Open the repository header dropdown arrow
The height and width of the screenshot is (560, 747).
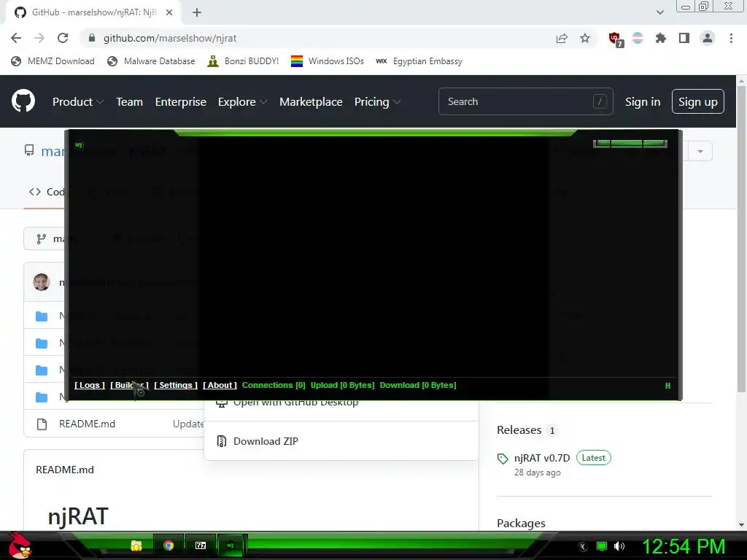[700, 152]
